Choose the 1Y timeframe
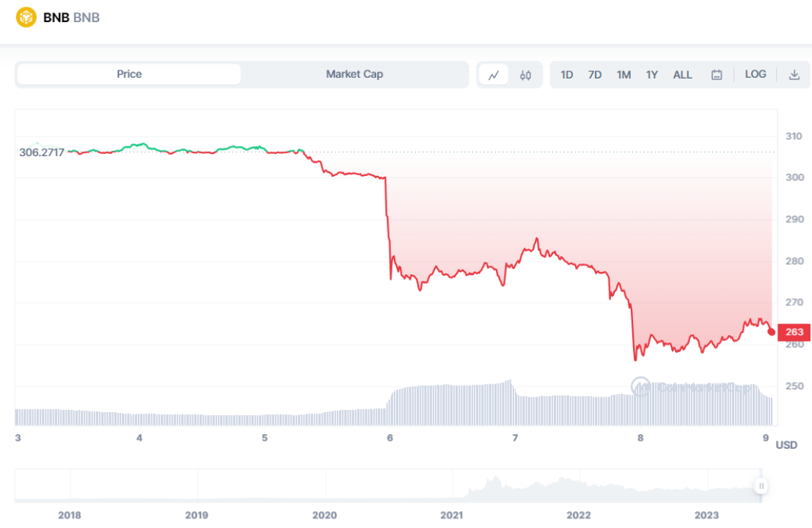 (651, 74)
